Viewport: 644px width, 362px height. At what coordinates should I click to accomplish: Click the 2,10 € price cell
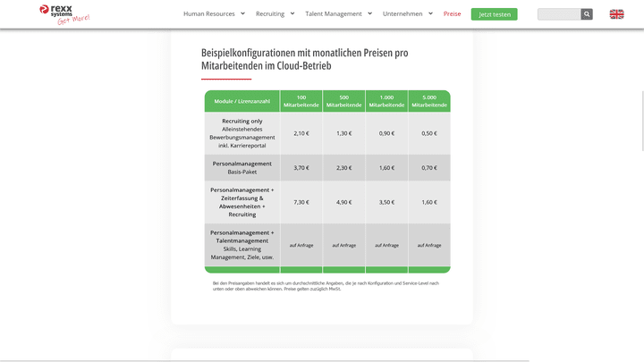tap(301, 133)
